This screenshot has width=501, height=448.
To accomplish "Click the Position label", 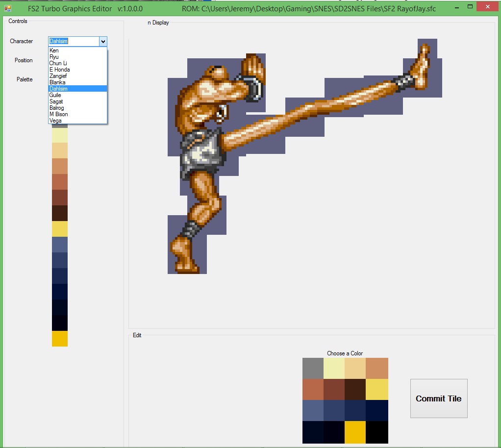I will click(x=24, y=60).
